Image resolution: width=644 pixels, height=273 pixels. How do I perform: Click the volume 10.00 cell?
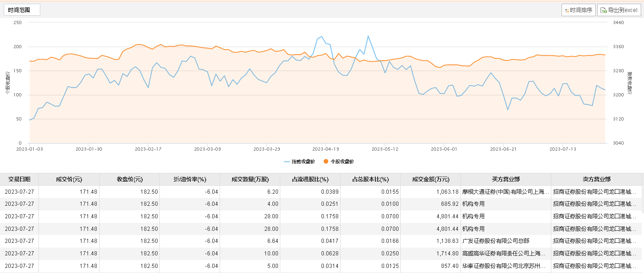[x=250, y=254]
